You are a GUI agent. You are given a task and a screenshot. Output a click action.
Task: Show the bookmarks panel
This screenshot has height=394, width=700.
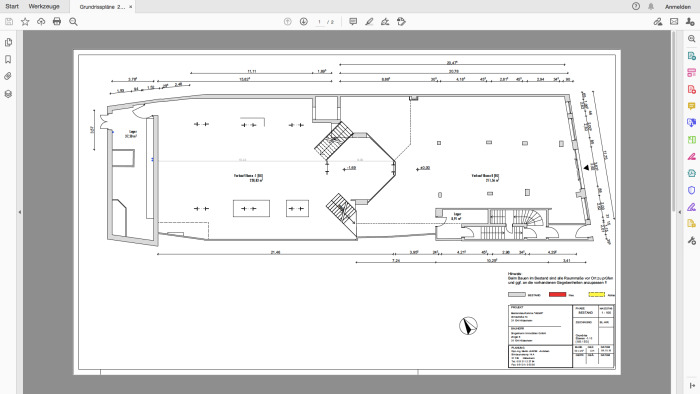pos(8,59)
